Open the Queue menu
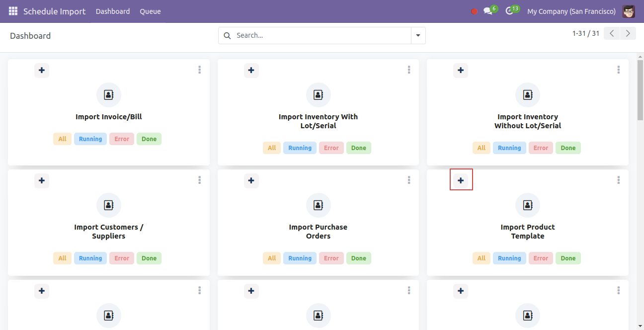 pyautogui.click(x=150, y=11)
